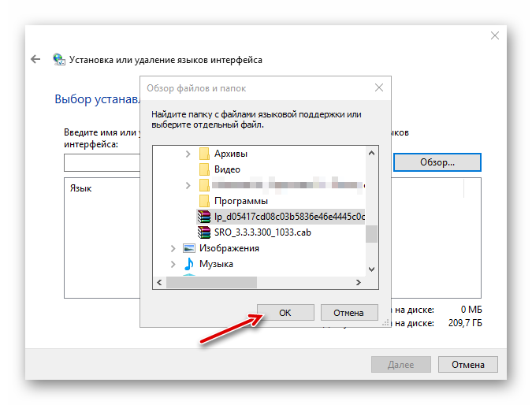
Task: Click the horizontal scrollbar right arrow
Action: pos(359,282)
